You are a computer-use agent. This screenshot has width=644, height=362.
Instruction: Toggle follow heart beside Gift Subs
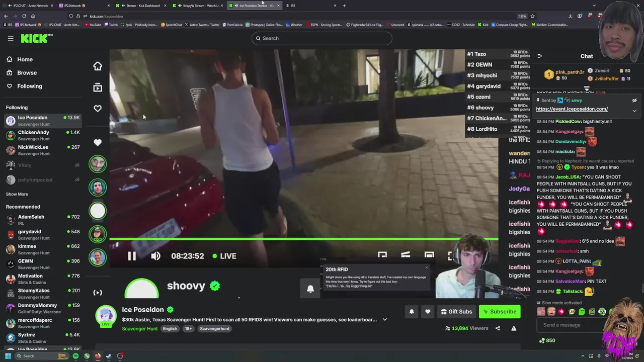[x=428, y=312]
